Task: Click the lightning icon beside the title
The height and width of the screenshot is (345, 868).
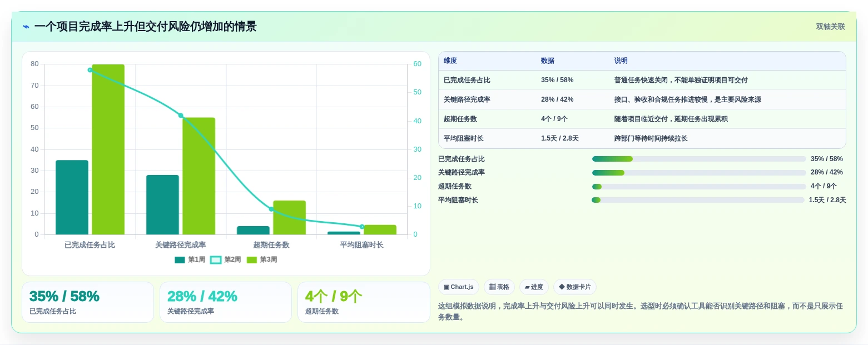Action: click(x=26, y=27)
